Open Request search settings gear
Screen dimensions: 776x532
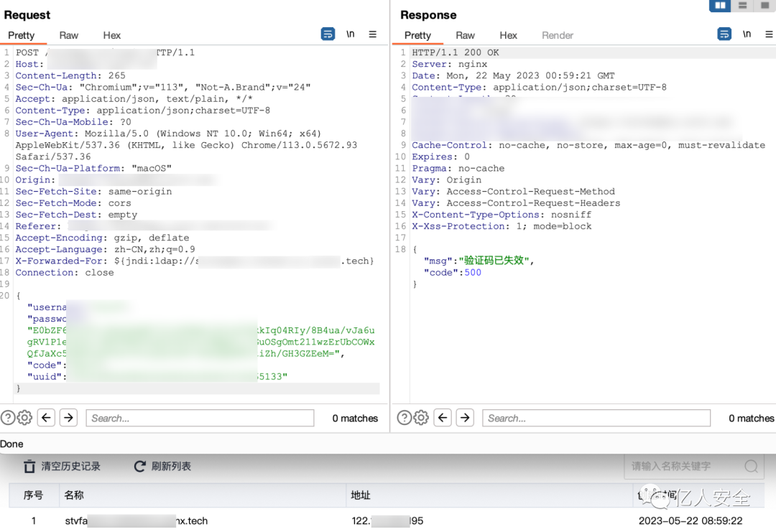coord(24,418)
